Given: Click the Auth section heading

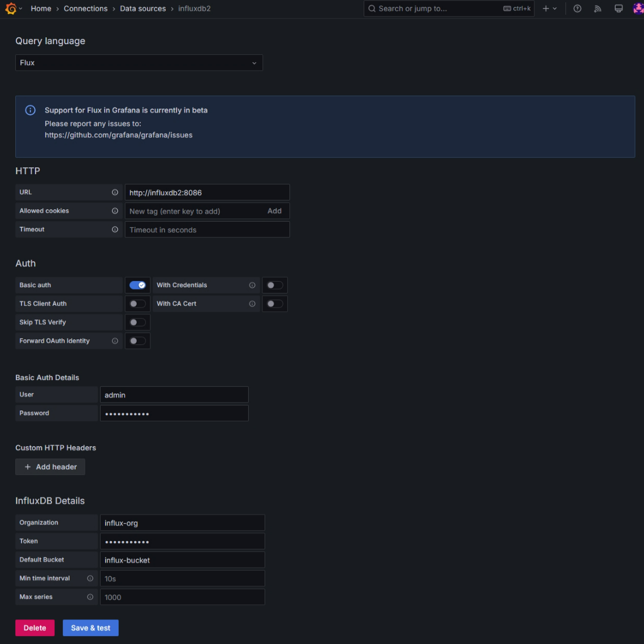Looking at the screenshot, I should [25, 263].
